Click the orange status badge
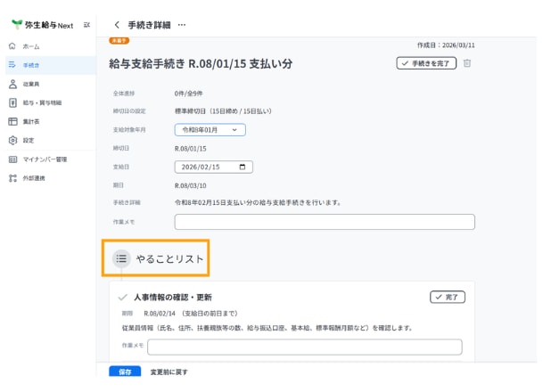 pos(119,40)
